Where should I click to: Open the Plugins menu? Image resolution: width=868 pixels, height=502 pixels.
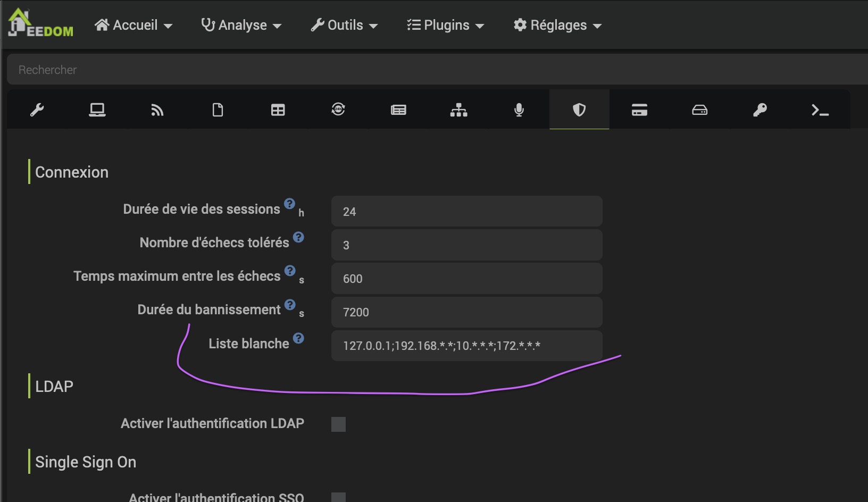coord(446,25)
